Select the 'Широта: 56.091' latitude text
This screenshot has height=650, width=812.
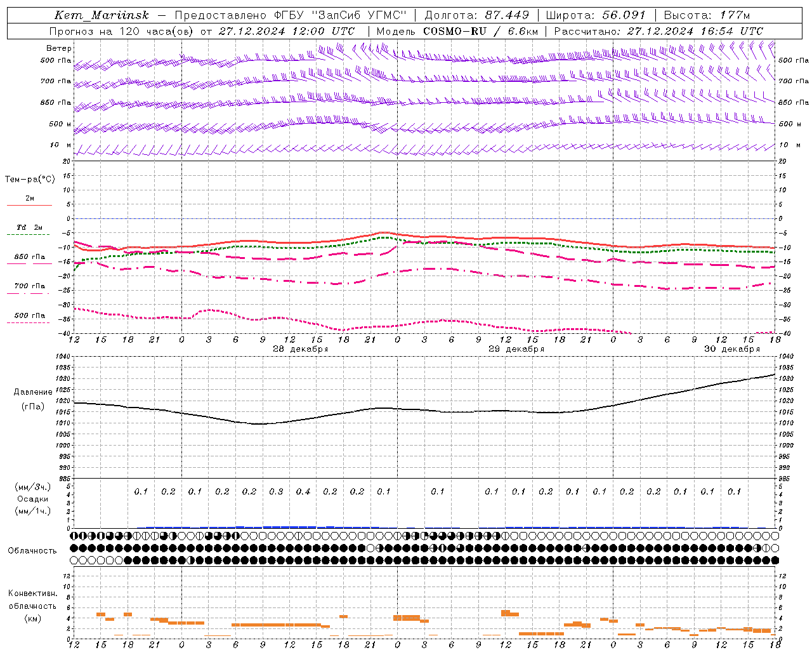point(596,15)
